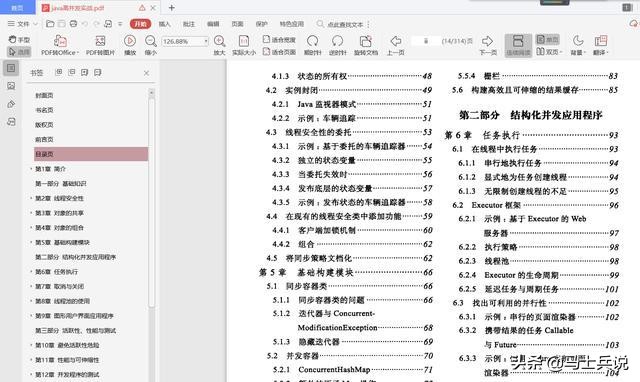Select the 批注 ribbon tab
This screenshot has height=382, width=640.
(189, 24)
